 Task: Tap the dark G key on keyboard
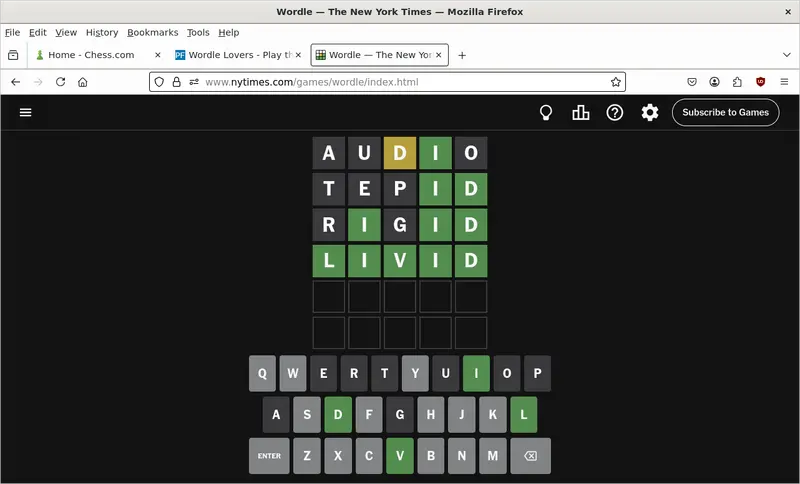(400, 415)
